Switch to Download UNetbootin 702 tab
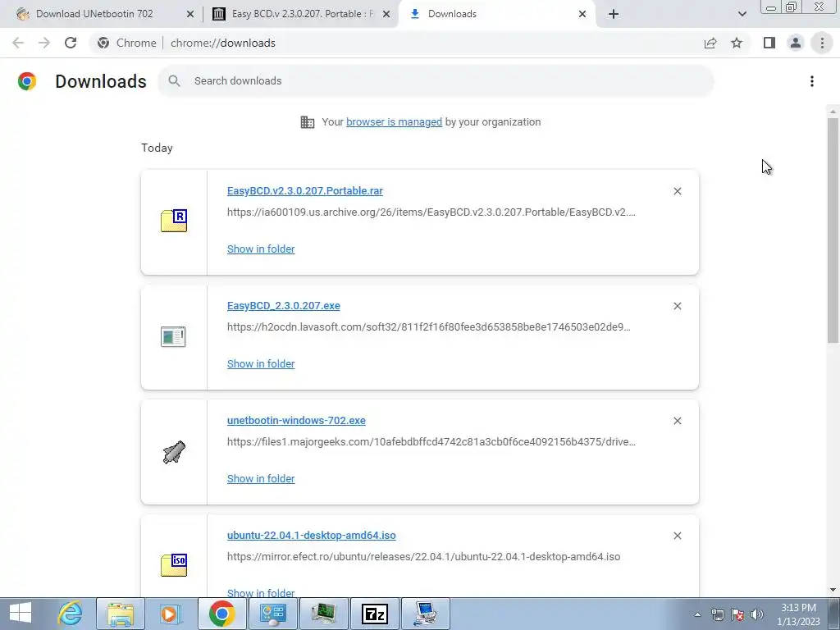This screenshot has height=630, width=840. point(94,14)
